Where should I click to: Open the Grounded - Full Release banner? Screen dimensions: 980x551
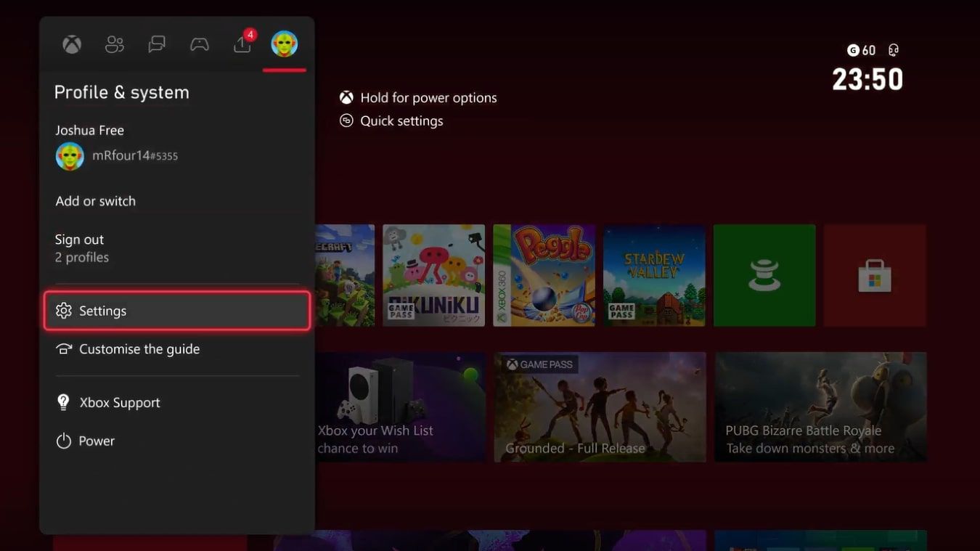pos(600,407)
